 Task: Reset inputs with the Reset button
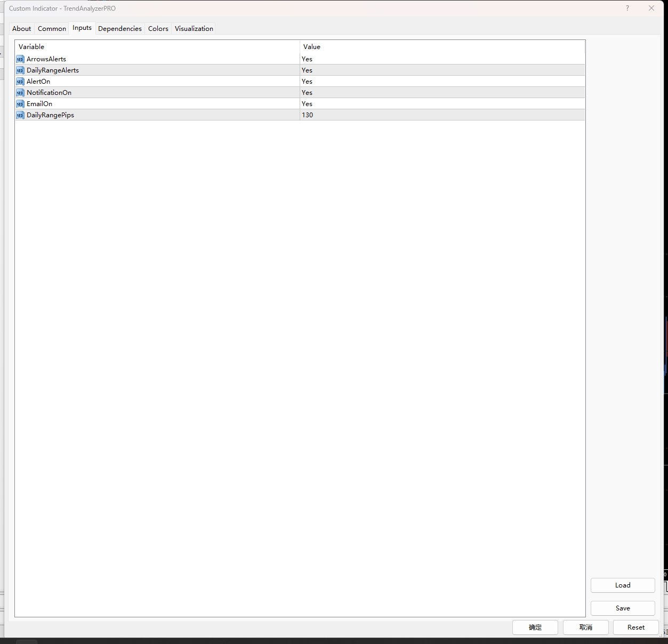click(636, 627)
